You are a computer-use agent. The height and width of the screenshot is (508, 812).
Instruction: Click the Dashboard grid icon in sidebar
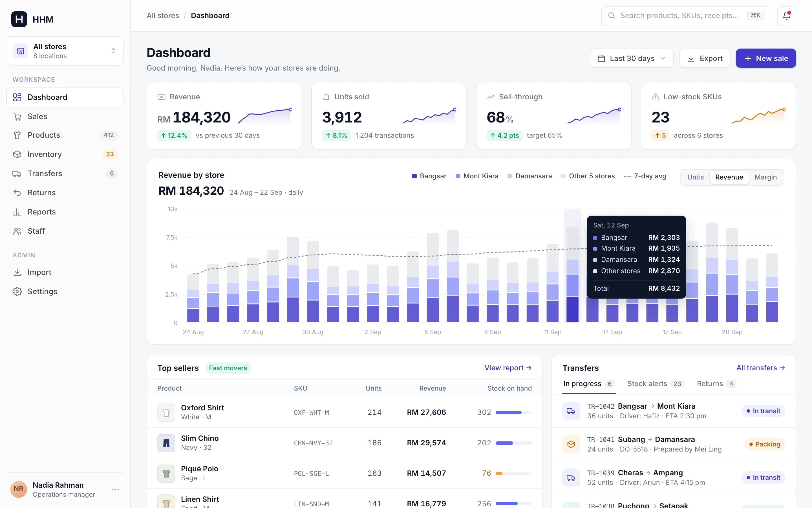click(17, 97)
